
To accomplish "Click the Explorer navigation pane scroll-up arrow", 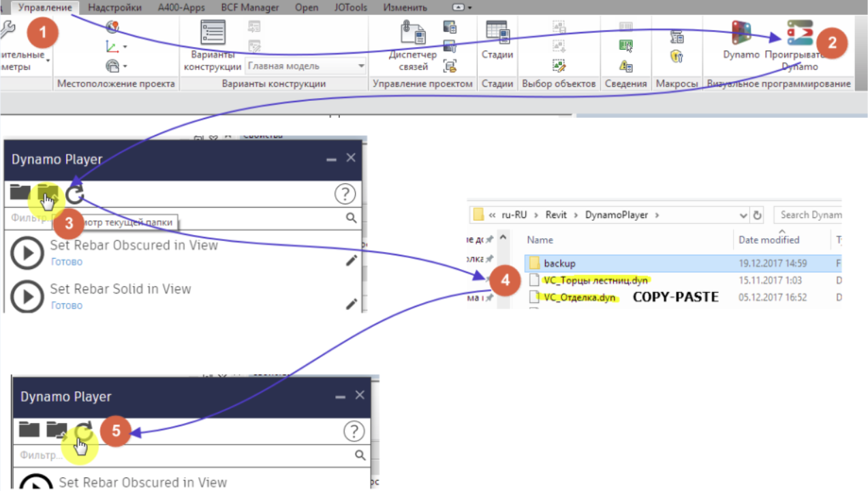I will click(503, 238).
